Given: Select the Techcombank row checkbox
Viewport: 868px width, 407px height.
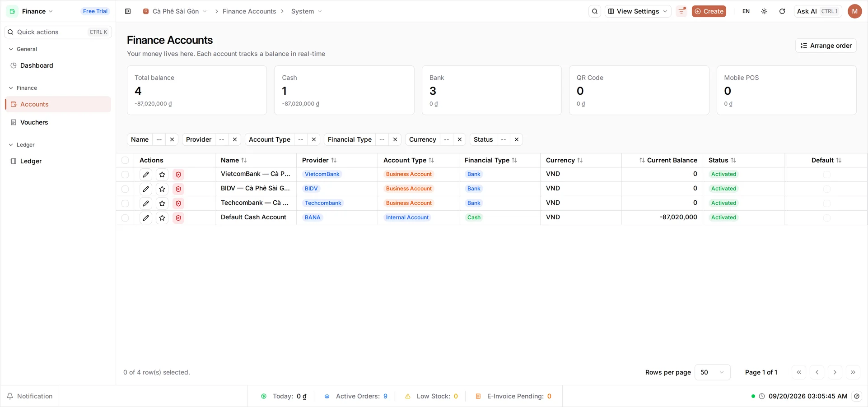Looking at the screenshot, I should click(x=125, y=203).
